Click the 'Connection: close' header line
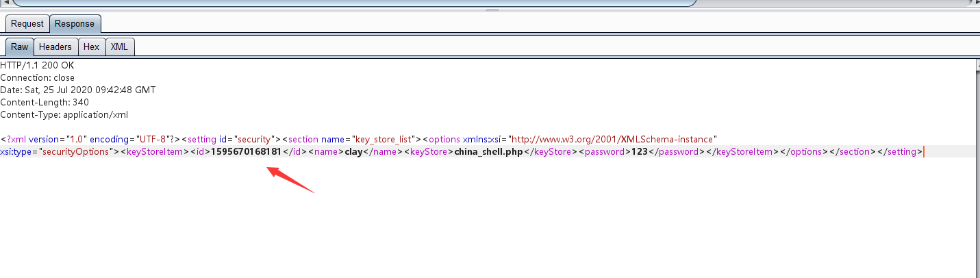Viewport: 980px width, 278px height. [x=38, y=78]
